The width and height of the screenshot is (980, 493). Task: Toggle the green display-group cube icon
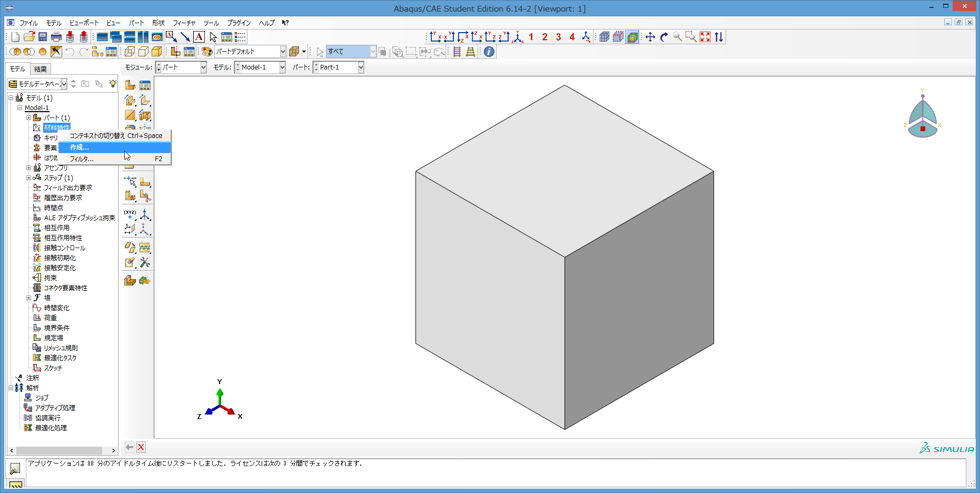tap(632, 37)
